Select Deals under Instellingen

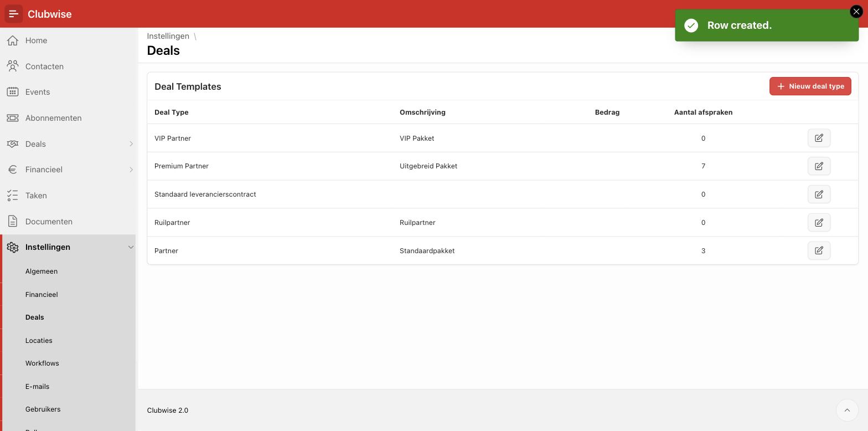click(34, 317)
